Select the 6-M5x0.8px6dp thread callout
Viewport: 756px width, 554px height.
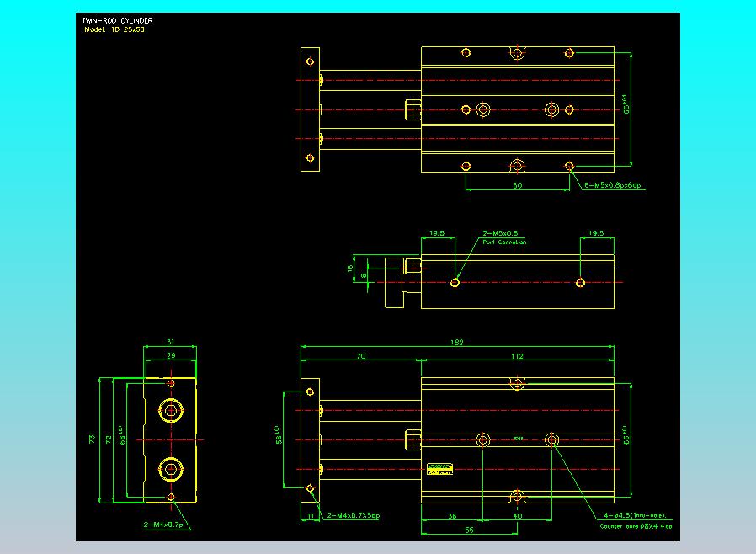612,185
